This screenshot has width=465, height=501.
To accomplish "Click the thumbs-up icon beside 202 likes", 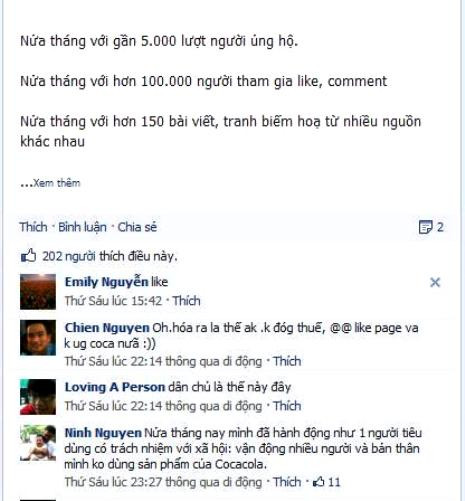I will point(28,256).
